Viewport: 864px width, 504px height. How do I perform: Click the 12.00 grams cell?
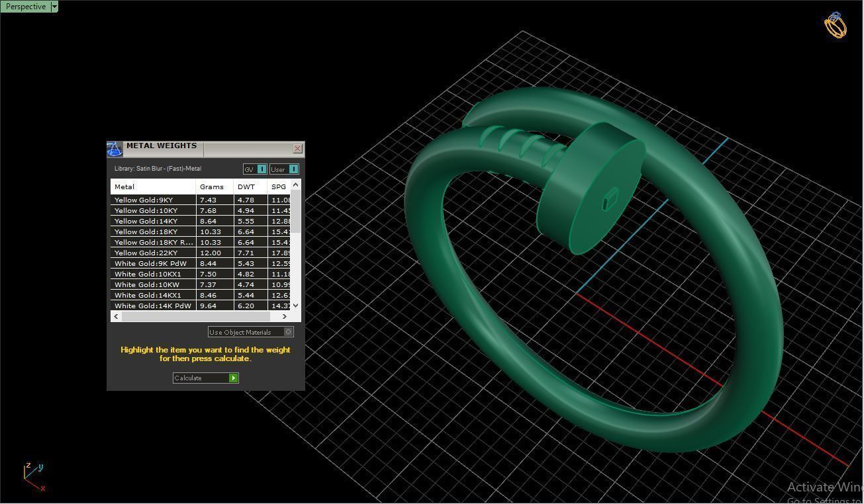(x=215, y=253)
